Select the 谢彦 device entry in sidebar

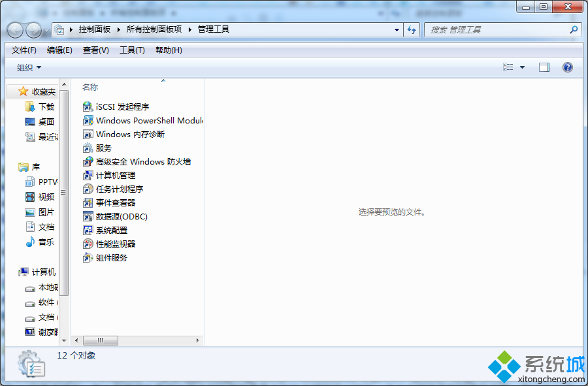tap(42, 332)
